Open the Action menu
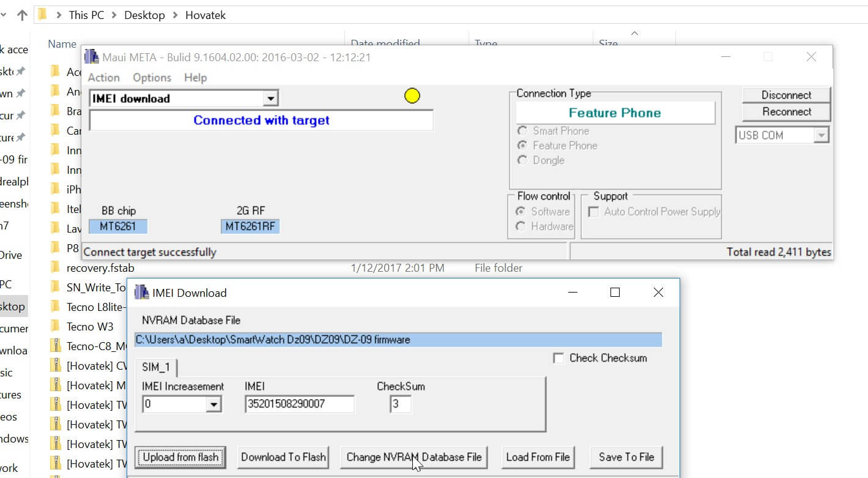Screen dimensions: 868x478 pos(103,77)
